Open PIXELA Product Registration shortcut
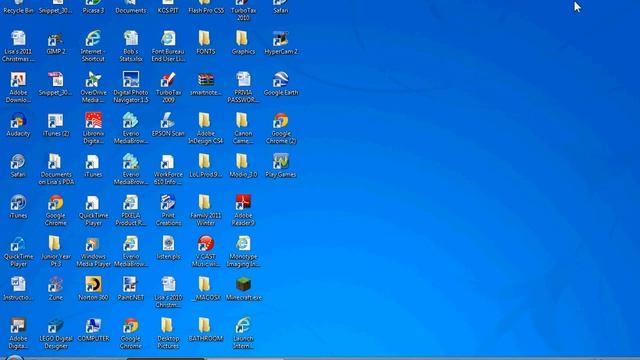The width and height of the screenshot is (640, 360). [x=131, y=210]
